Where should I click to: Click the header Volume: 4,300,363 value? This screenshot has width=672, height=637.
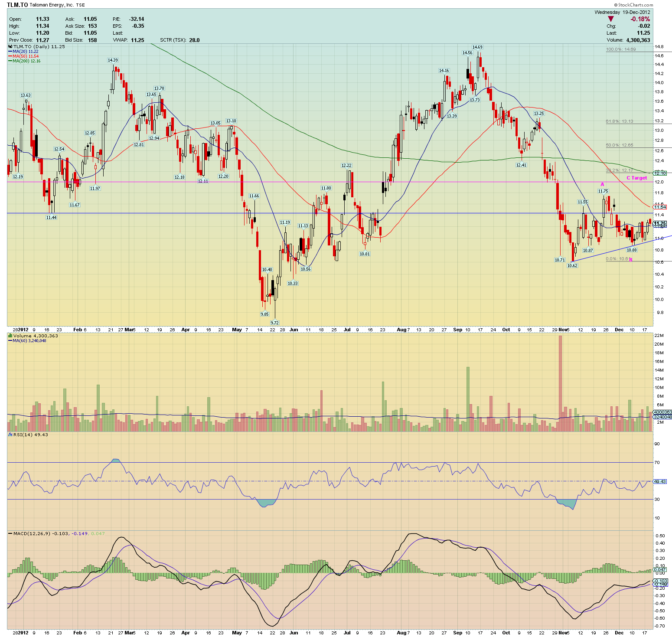coord(638,40)
